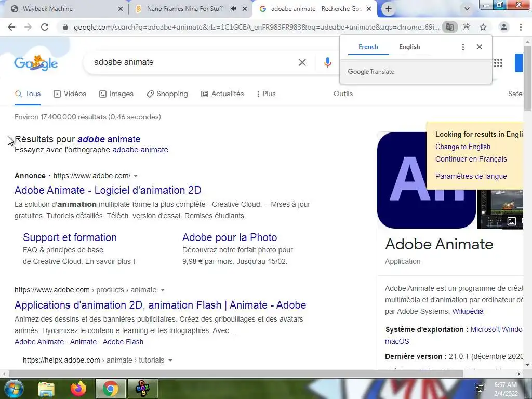Image resolution: width=532 pixels, height=399 pixels.
Task: Open the tab search chevron dropdown
Action: click(x=467, y=9)
